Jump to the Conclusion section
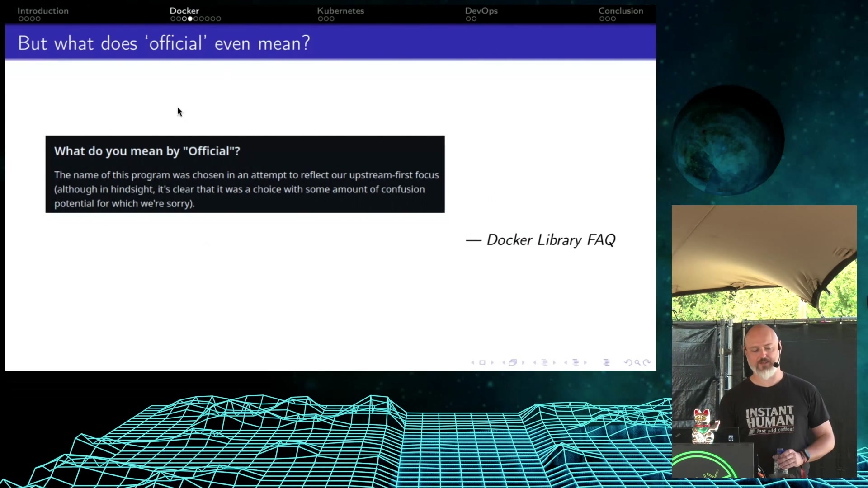 tap(621, 10)
